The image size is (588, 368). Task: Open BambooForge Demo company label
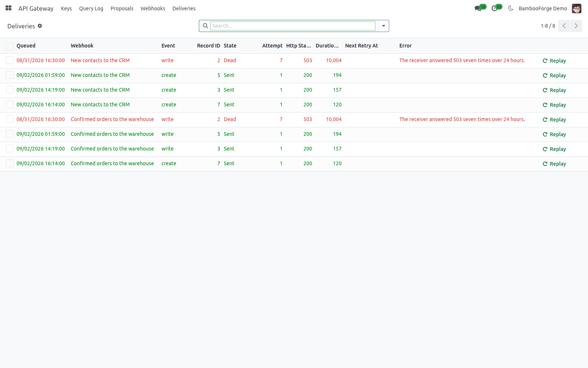pos(543,8)
